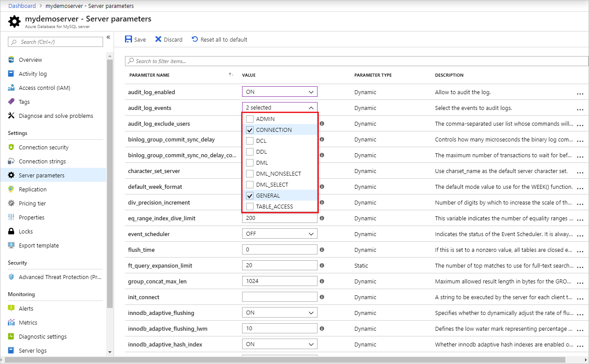Uncheck the GENERAL event checkbox
This screenshot has height=364, width=589.
point(250,195)
